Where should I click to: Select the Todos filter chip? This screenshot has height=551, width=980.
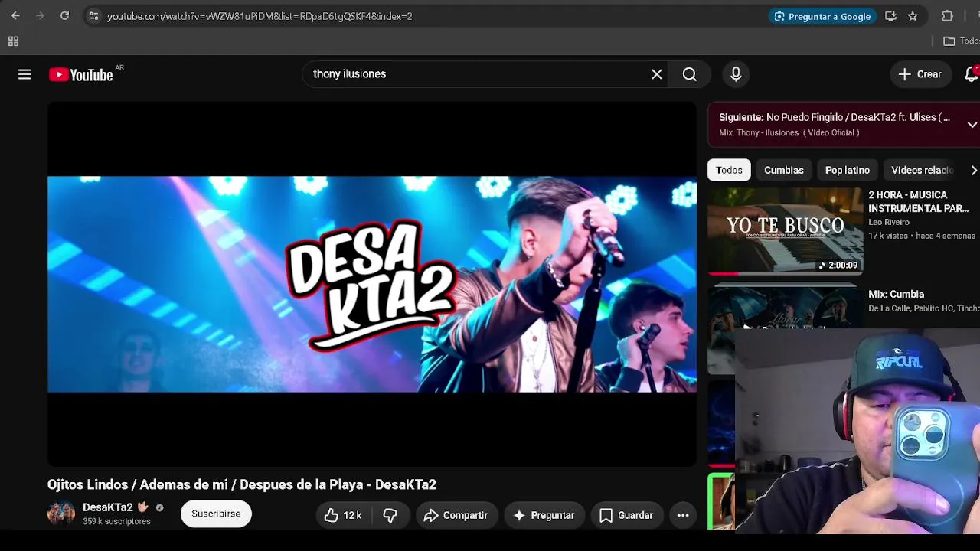tap(729, 170)
